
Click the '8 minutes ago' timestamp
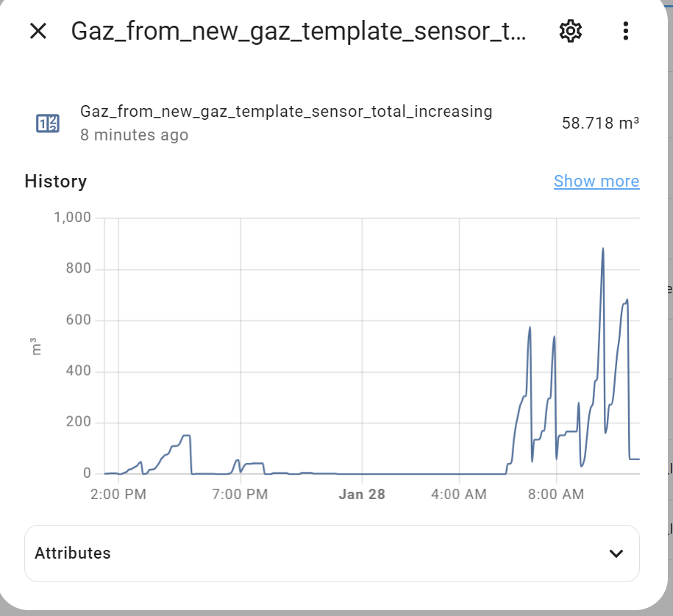pos(135,135)
